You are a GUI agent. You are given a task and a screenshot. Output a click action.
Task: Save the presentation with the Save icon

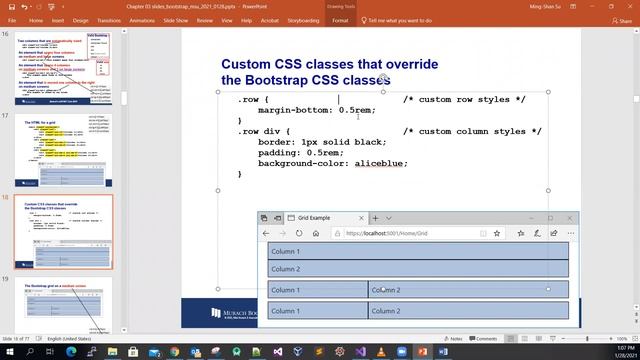click(12, 7)
